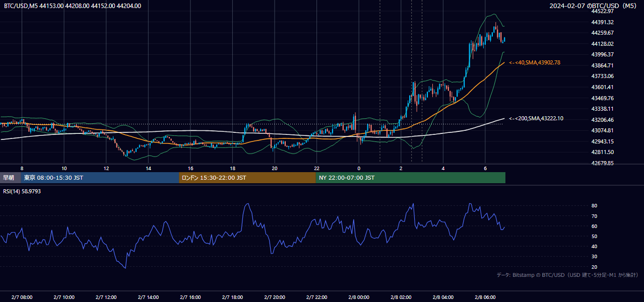Select the NY 22:00-07:00 JST session bar
Image resolution: width=644 pixels, height=302 pixels.
(x=411, y=178)
